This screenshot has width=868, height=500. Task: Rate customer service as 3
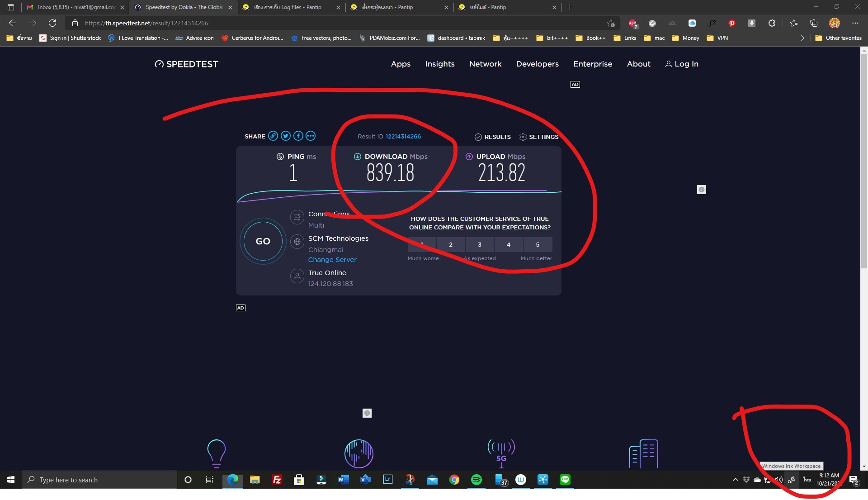coord(480,244)
